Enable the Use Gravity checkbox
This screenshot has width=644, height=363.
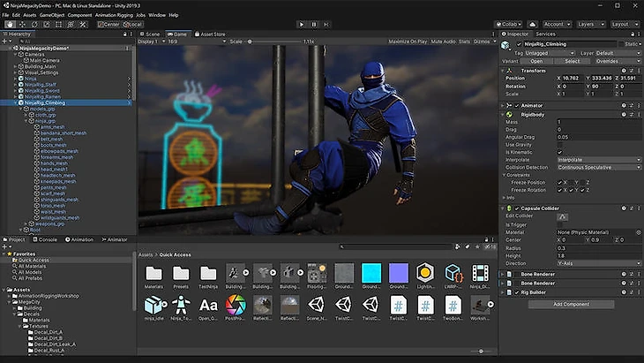(559, 145)
